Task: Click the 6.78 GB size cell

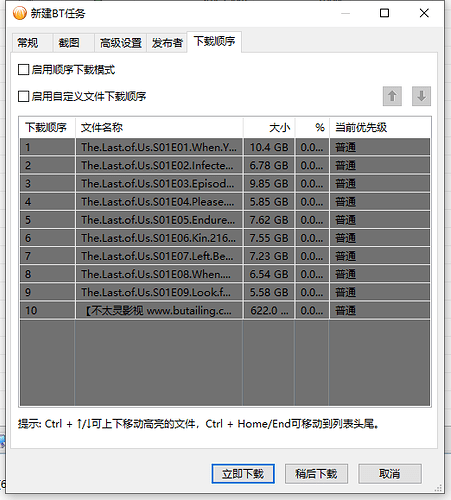Action: (x=269, y=165)
